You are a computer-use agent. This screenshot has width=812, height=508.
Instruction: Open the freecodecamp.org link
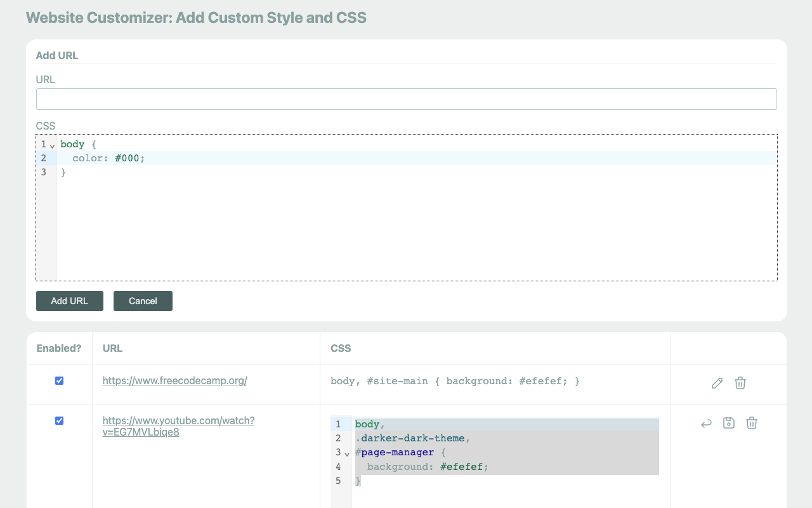(x=174, y=381)
